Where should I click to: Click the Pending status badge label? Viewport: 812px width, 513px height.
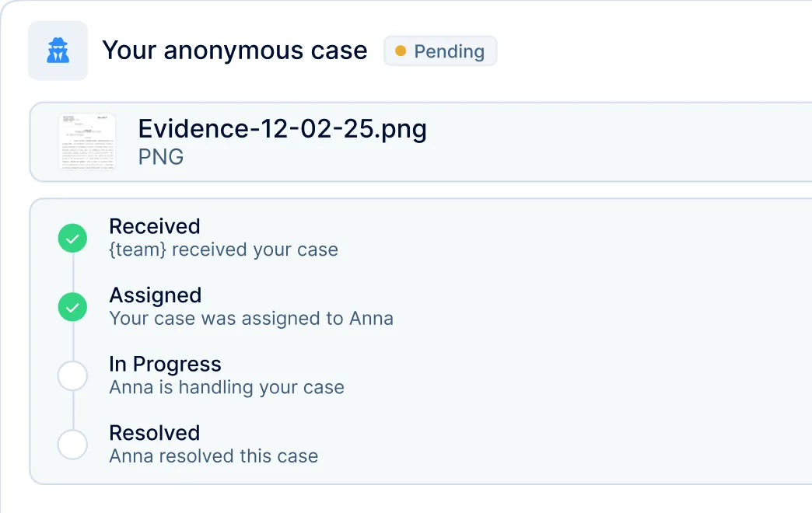(449, 52)
